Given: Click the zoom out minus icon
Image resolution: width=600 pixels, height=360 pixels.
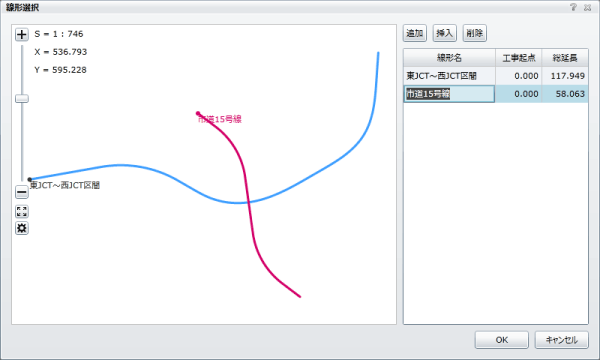Looking at the screenshot, I should [22, 192].
